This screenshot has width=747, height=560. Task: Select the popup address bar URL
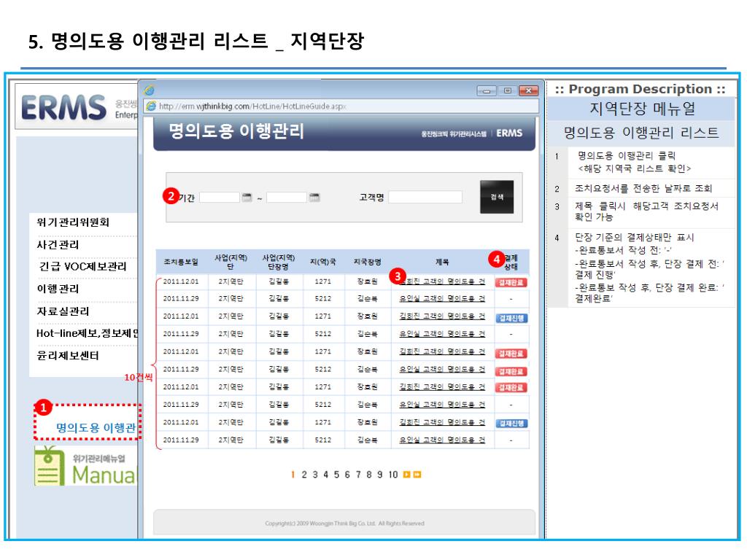pyautogui.click(x=252, y=106)
